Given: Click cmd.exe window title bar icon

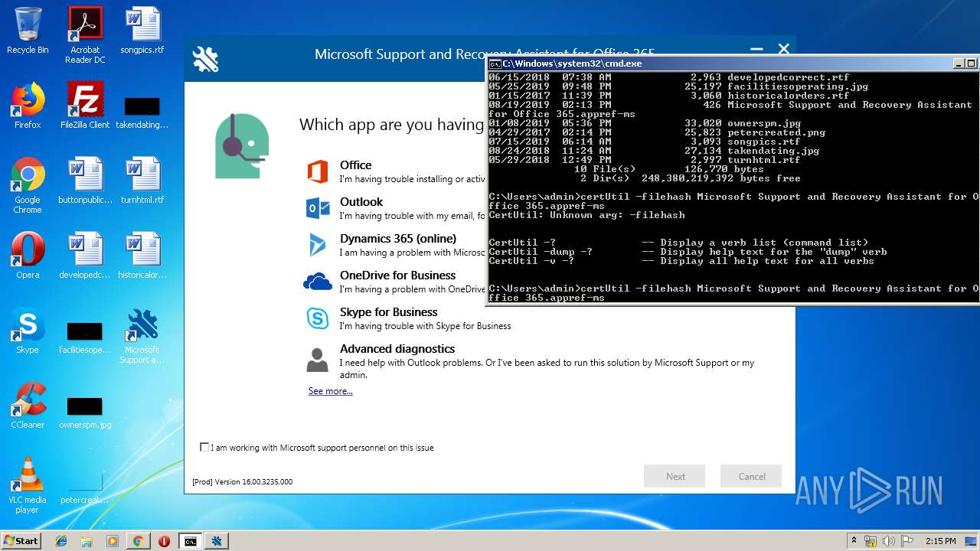Looking at the screenshot, I should [495, 64].
